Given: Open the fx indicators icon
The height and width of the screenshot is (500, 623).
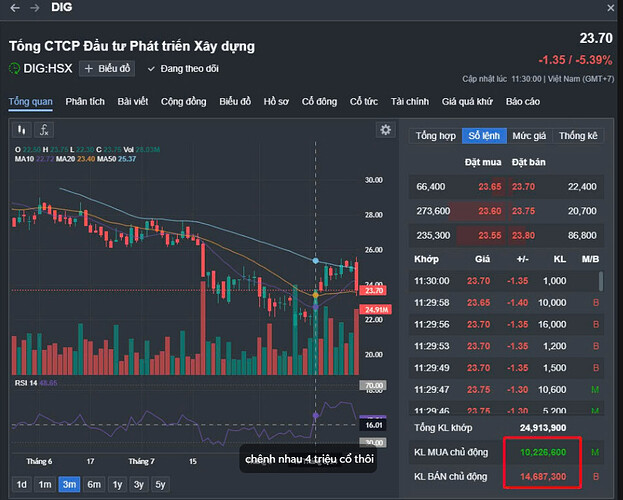Looking at the screenshot, I should (x=45, y=130).
